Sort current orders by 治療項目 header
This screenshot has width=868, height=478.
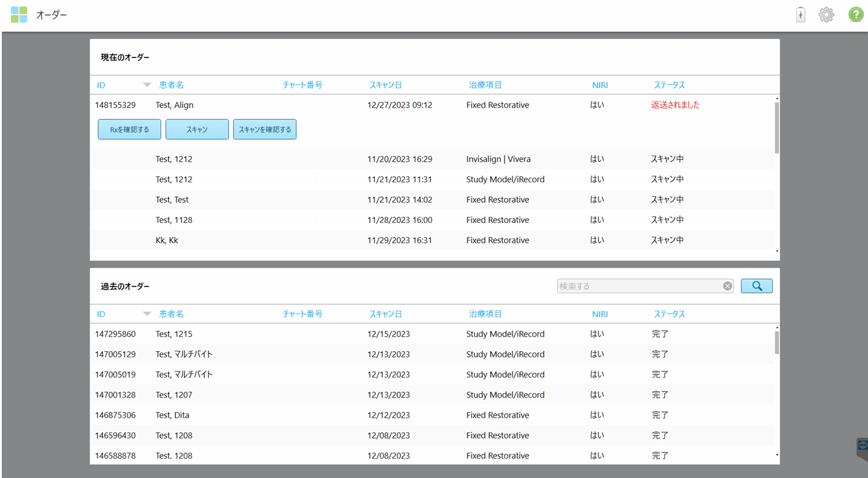coord(486,85)
